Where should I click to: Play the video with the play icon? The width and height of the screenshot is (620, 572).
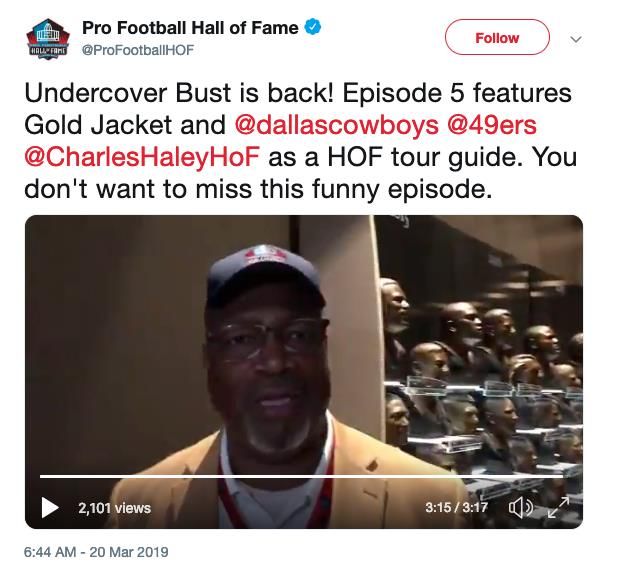[x=49, y=507]
